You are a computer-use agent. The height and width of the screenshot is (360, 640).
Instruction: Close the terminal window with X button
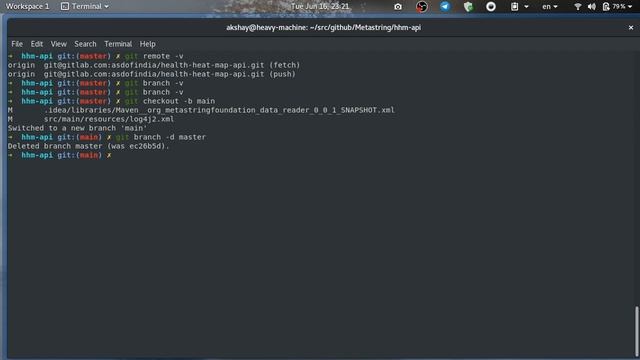(631, 28)
